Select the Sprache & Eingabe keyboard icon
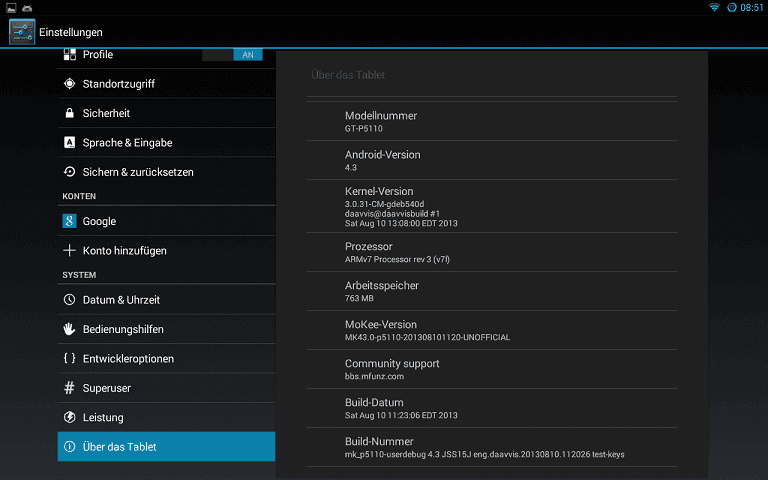This screenshot has width=768, height=480. click(70, 143)
